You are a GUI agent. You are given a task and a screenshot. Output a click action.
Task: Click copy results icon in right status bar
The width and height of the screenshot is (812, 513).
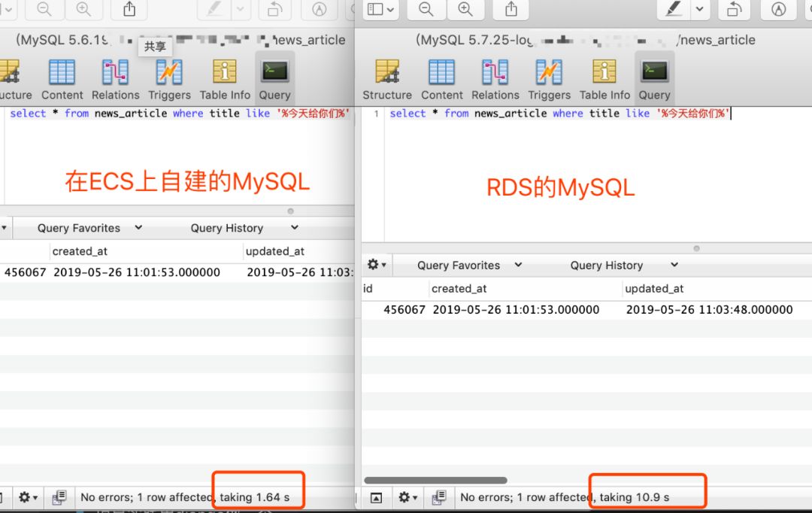[438, 497]
